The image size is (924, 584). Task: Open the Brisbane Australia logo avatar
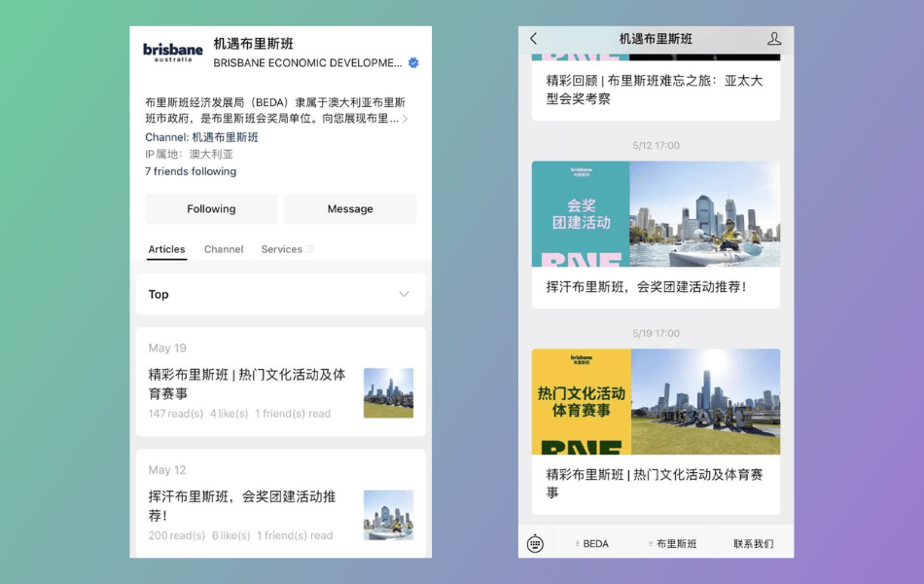click(x=173, y=52)
